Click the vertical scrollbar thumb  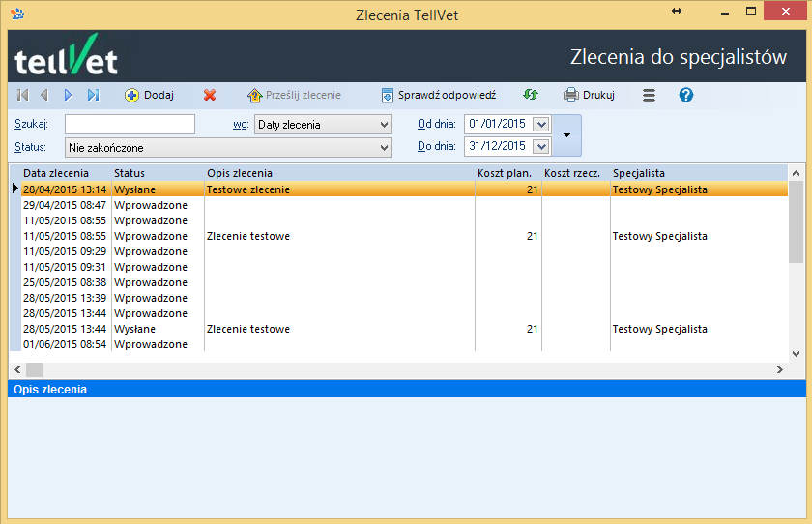click(796, 221)
